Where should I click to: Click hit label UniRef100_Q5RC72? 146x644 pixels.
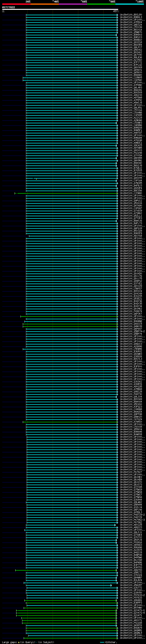[x=131, y=573]
